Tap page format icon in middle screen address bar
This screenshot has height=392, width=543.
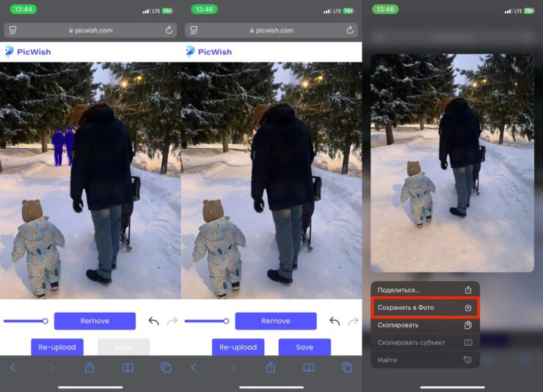pyautogui.click(x=194, y=30)
